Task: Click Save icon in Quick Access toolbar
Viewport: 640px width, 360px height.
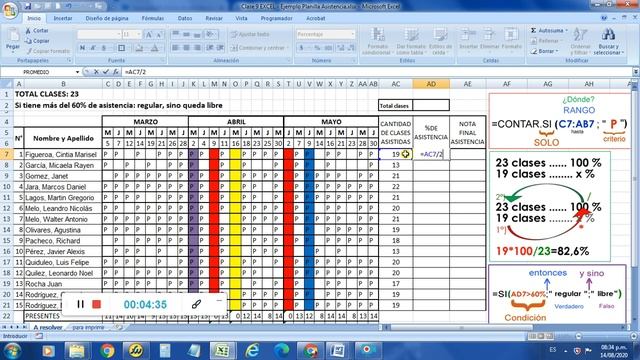Action: click(x=28, y=6)
